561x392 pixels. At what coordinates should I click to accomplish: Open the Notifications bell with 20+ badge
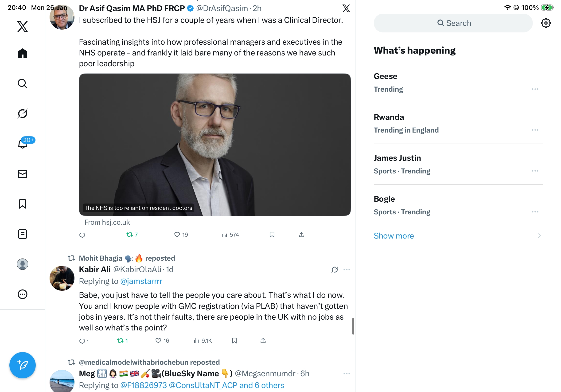(x=23, y=143)
